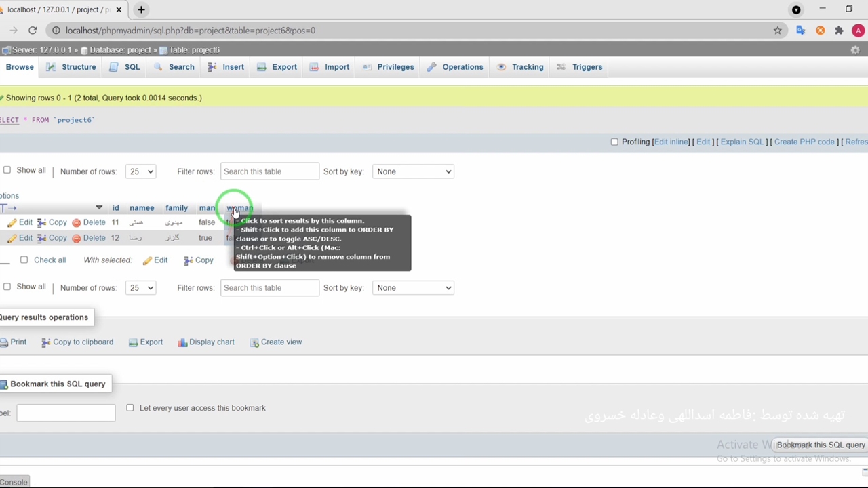Open top Number of rows dropdown
This screenshot has width=868, height=488.
140,171
